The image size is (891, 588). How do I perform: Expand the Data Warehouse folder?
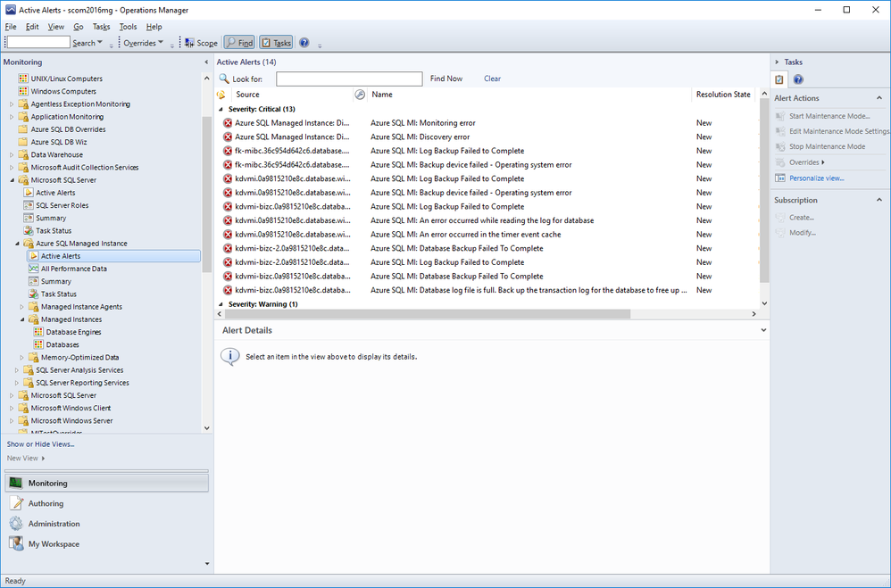point(12,154)
